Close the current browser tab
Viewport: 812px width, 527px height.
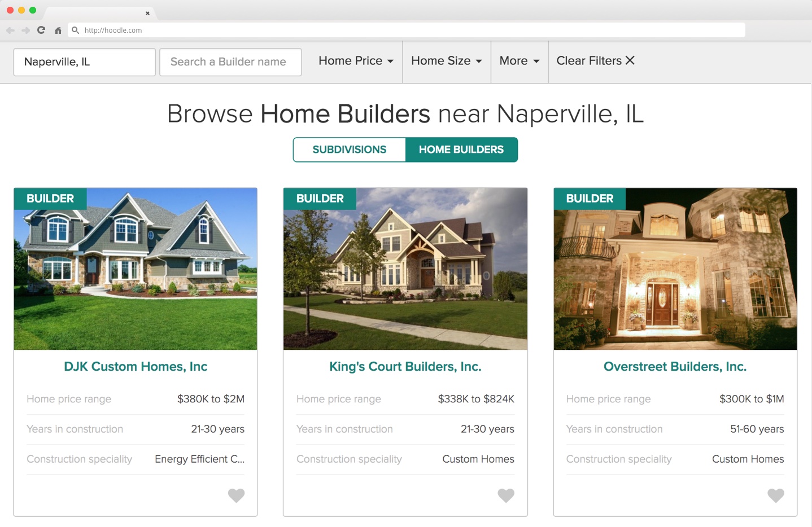click(x=147, y=13)
